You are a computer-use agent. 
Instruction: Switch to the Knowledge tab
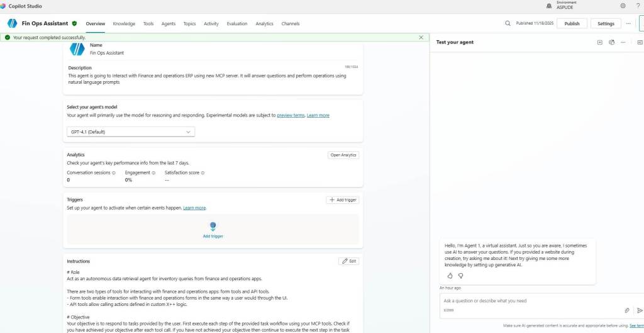coord(124,24)
